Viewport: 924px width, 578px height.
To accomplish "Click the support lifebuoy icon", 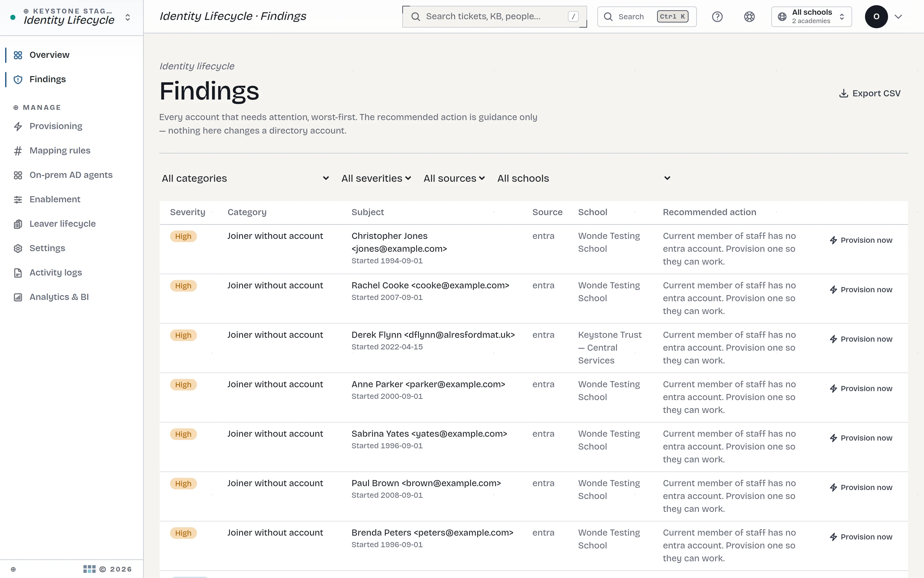I will pos(749,17).
